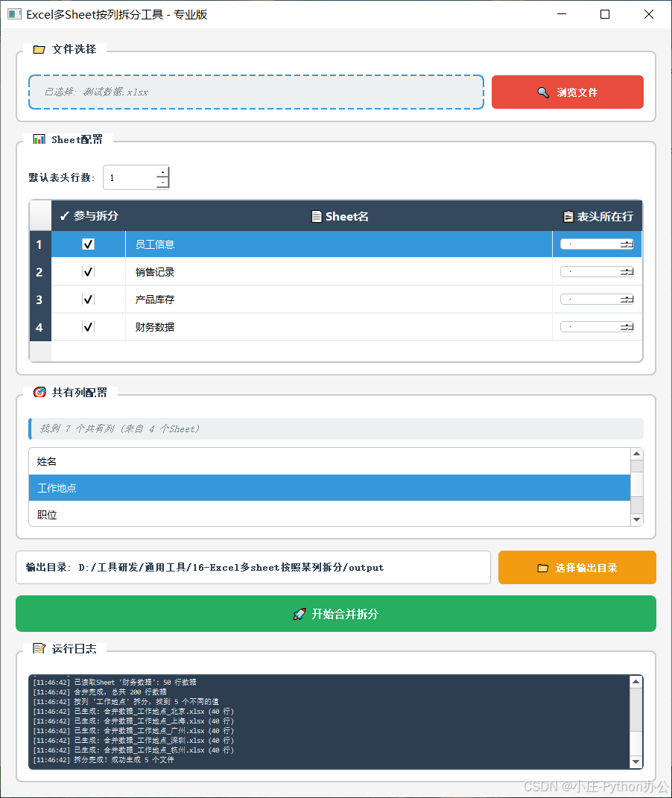Close the Excel split tool window
The image size is (672, 798).
[649, 14]
